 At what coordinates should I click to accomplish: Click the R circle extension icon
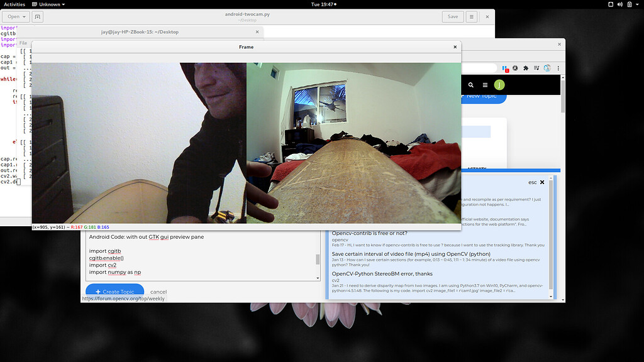(x=514, y=67)
